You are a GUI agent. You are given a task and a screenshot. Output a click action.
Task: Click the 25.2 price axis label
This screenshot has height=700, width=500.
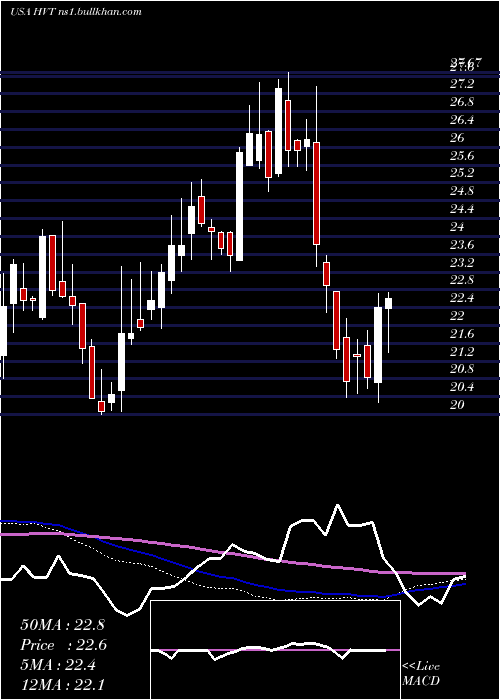click(x=462, y=173)
